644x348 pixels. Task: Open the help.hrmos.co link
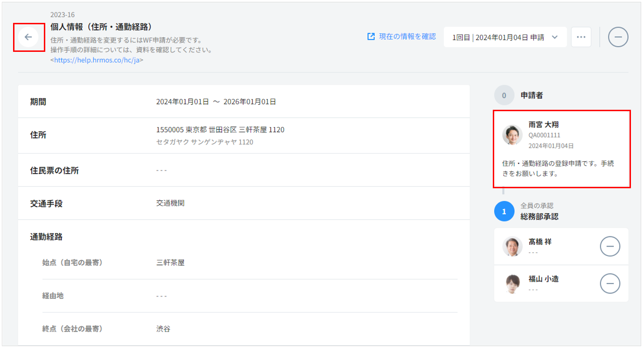pos(98,60)
